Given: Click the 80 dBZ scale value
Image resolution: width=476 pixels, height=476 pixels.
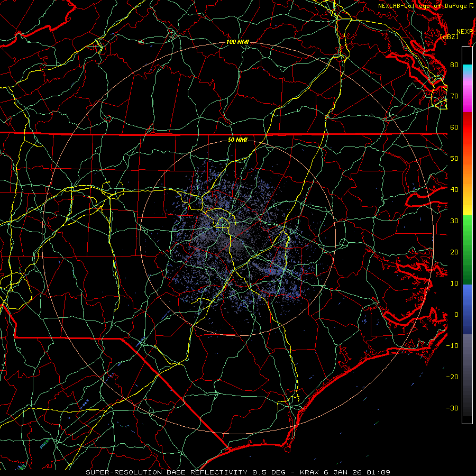Looking at the screenshot, I should click(454, 65).
